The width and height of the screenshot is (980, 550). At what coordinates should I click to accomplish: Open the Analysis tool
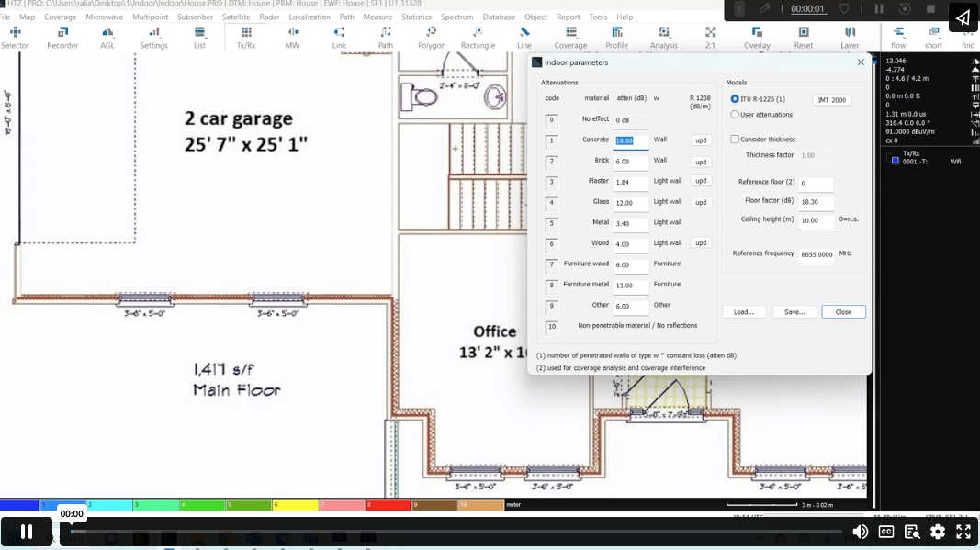point(664,38)
